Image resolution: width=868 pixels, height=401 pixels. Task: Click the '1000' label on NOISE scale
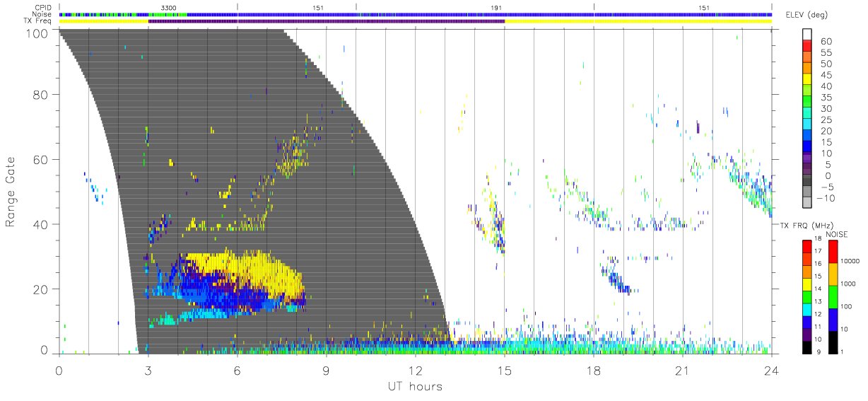pos(849,285)
